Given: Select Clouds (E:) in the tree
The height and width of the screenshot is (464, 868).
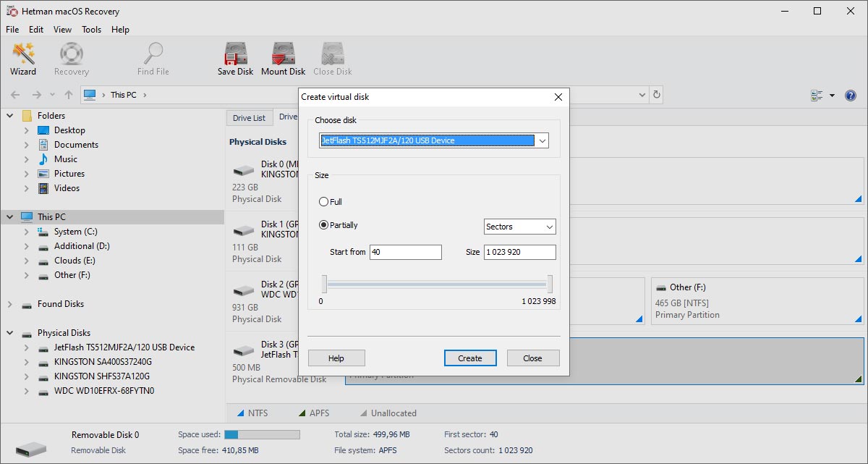Looking at the screenshot, I should click(x=75, y=261).
